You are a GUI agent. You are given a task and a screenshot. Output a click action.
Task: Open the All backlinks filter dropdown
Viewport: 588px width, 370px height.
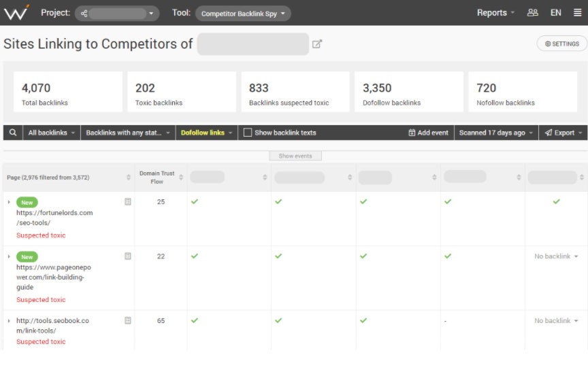[52, 133]
